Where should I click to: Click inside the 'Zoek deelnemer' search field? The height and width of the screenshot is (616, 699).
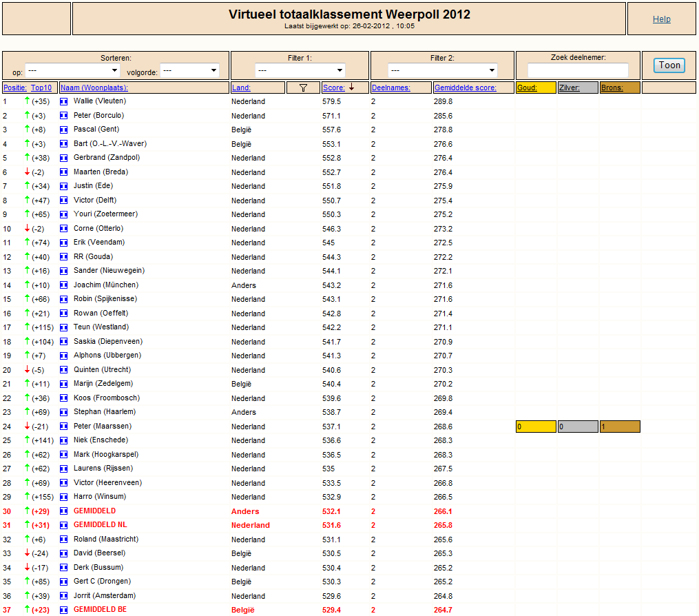coord(578,70)
